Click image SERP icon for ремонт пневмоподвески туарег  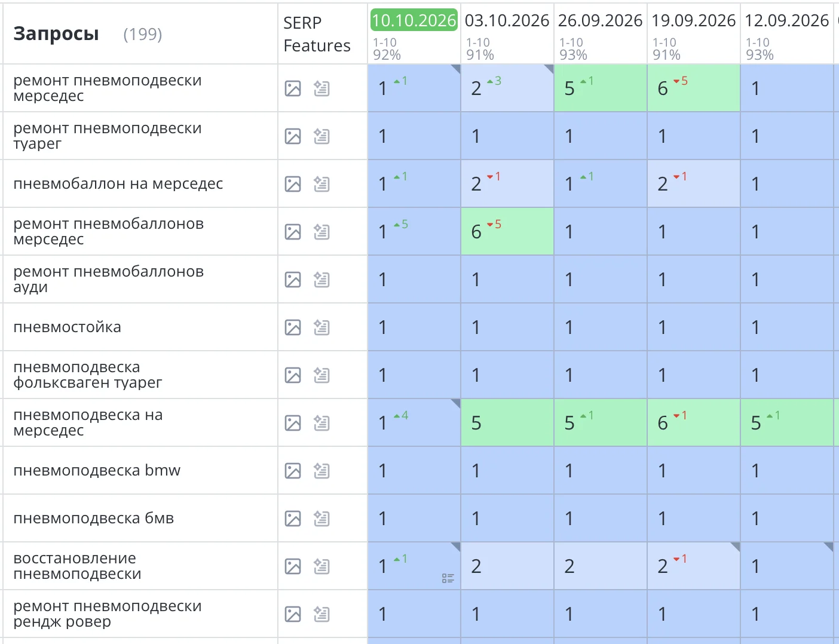(x=293, y=136)
